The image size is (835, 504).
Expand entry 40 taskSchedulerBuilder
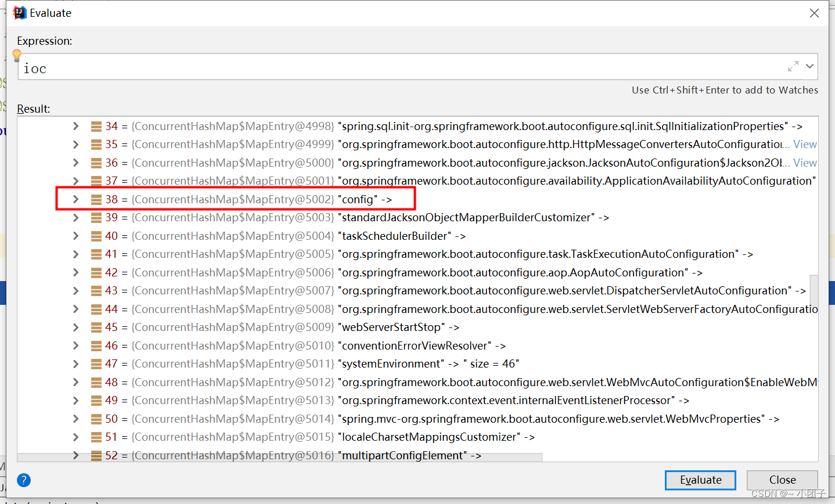pyautogui.click(x=75, y=236)
